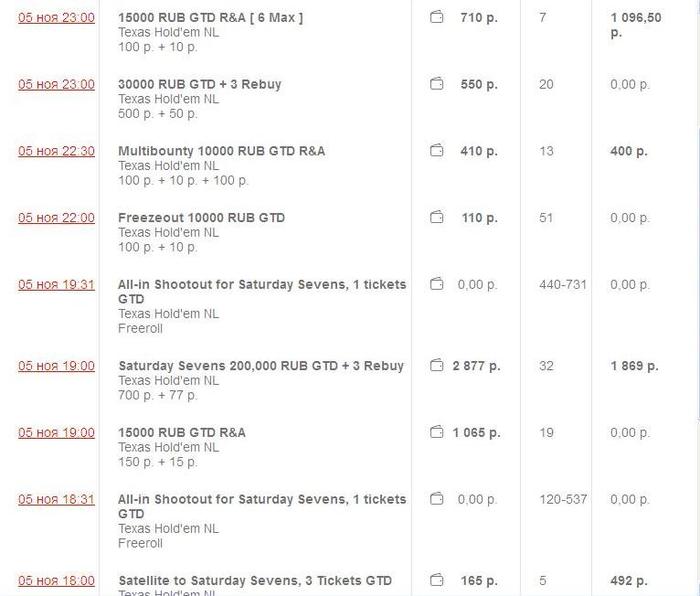The height and width of the screenshot is (596, 700).
Task: Click wallet icon next to 1 065 p.
Action: pos(436,433)
